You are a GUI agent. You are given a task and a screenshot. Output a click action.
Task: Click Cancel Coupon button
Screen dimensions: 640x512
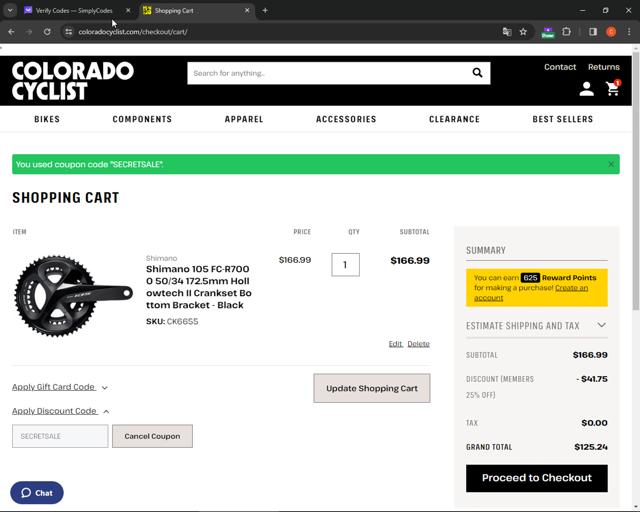point(152,436)
